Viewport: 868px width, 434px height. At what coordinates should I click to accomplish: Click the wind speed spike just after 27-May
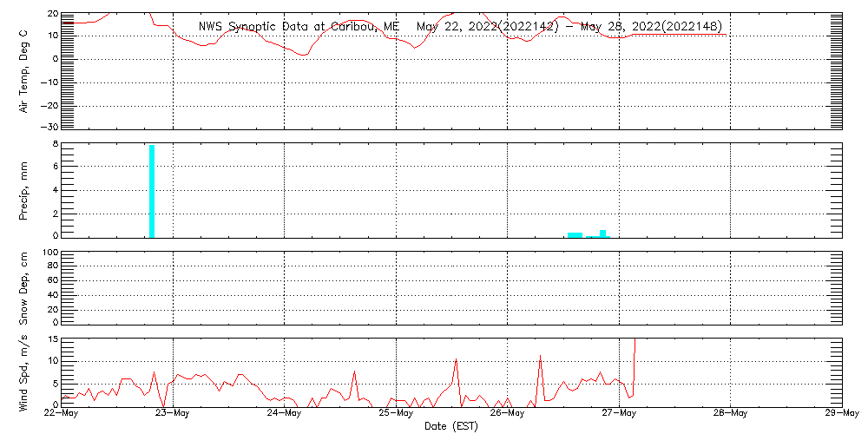635,356
